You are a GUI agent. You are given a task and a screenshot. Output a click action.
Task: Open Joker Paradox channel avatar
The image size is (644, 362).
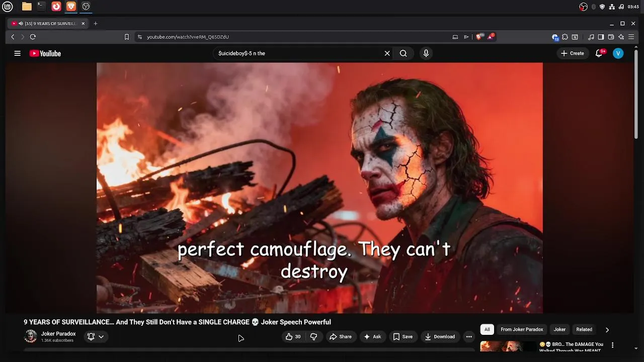pyautogui.click(x=31, y=336)
